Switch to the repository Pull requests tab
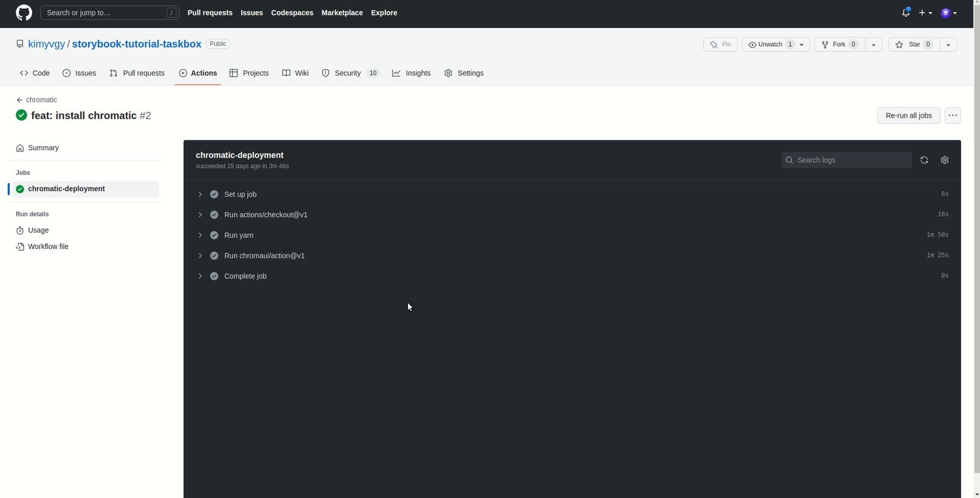The image size is (980, 498). pos(137,73)
